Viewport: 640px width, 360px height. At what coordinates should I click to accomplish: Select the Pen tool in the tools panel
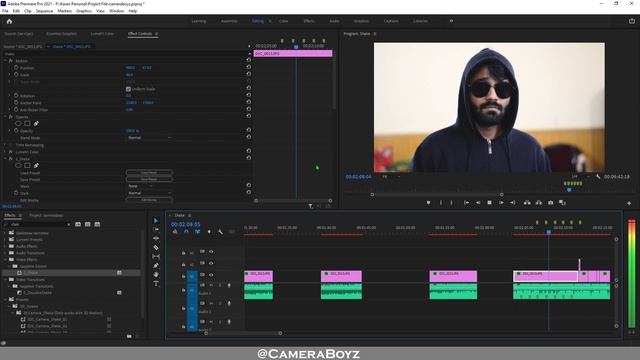(156, 265)
